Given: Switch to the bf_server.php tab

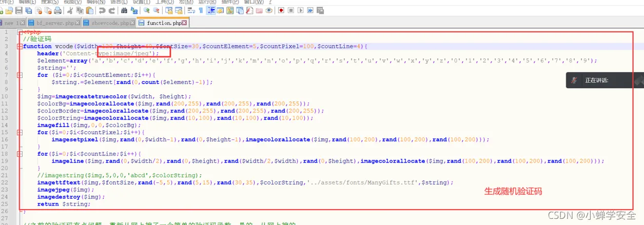Looking at the screenshot, I should pos(54,23).
